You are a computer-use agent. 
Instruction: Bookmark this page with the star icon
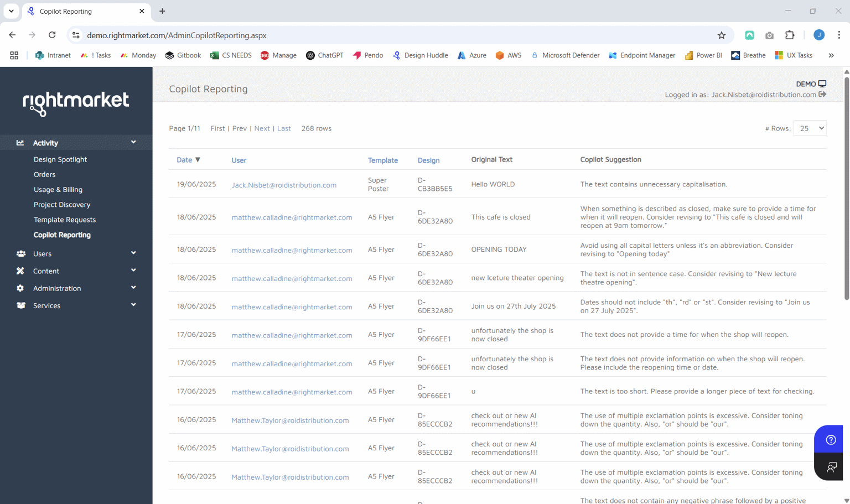coord(722,35)
